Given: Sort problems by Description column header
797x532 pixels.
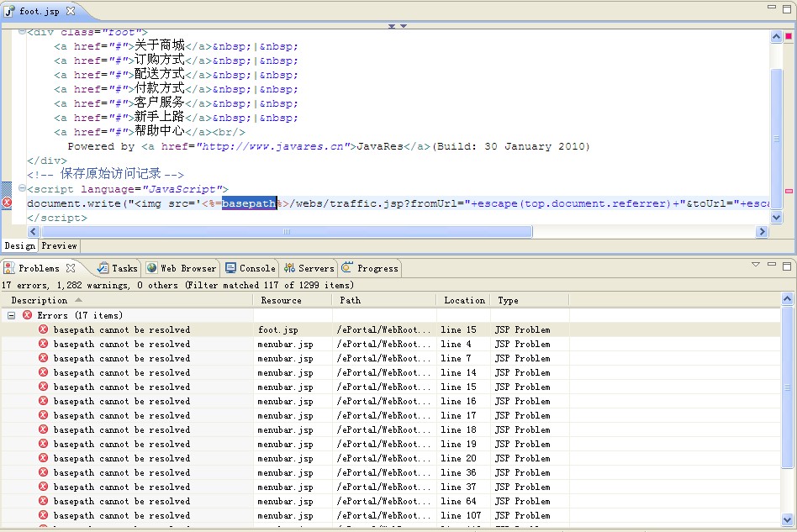Looking at the screenshot, I should tap(40, 300).
